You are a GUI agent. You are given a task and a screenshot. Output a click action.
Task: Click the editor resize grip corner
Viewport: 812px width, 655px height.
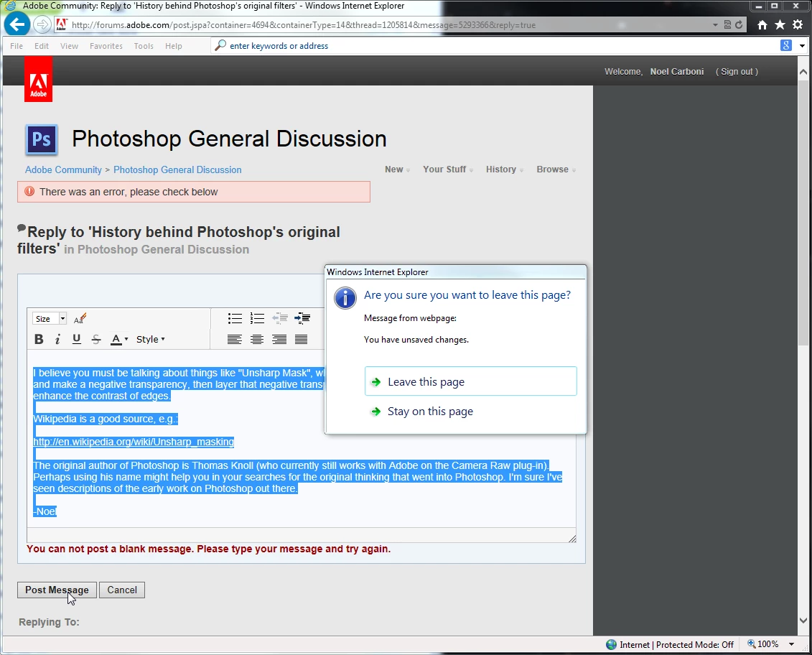pos(571,539)
